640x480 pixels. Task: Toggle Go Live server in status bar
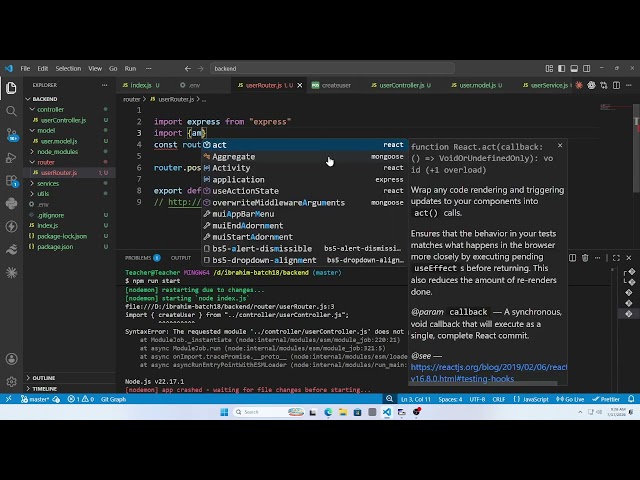point(570,399)
